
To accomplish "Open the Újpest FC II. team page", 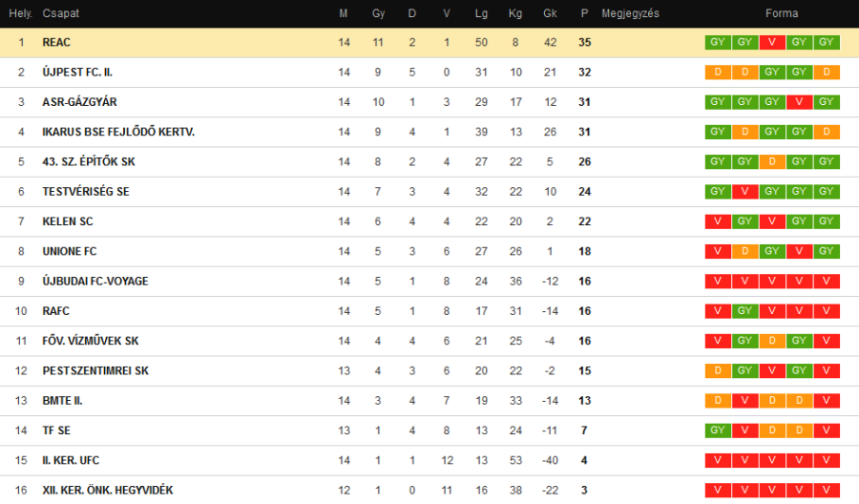I will click(x=77, y=73).
